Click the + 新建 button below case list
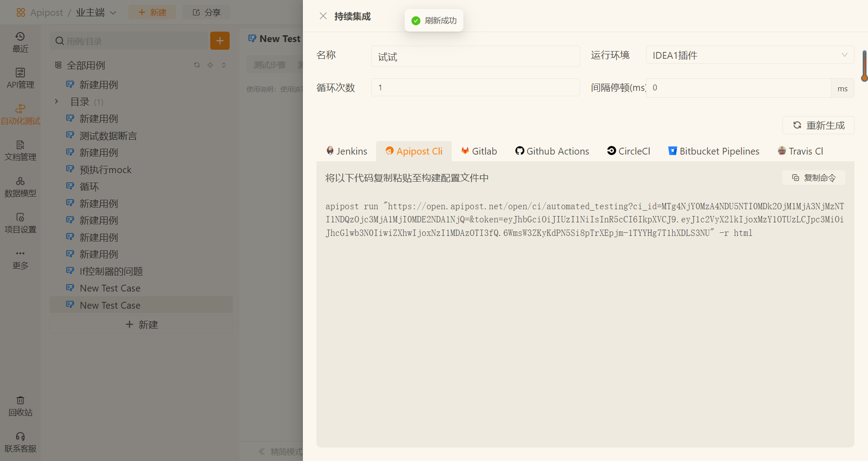 (x=142, y=325)
